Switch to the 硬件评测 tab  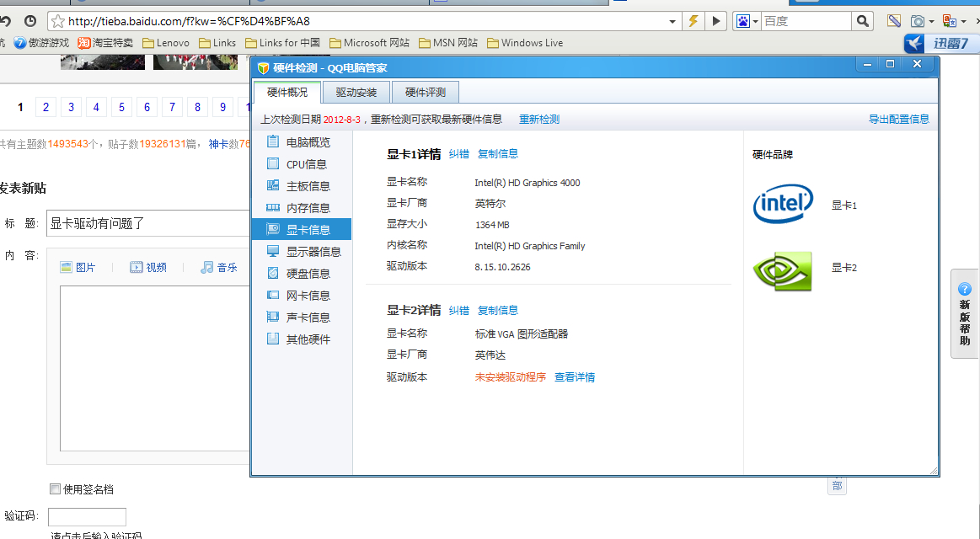tap(425, 93)
